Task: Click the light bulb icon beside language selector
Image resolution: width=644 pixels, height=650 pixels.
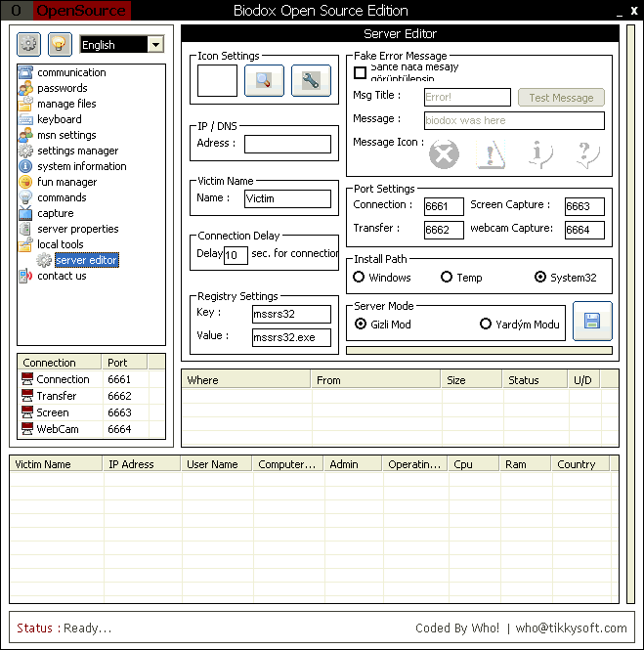Action: coord(60,44)
